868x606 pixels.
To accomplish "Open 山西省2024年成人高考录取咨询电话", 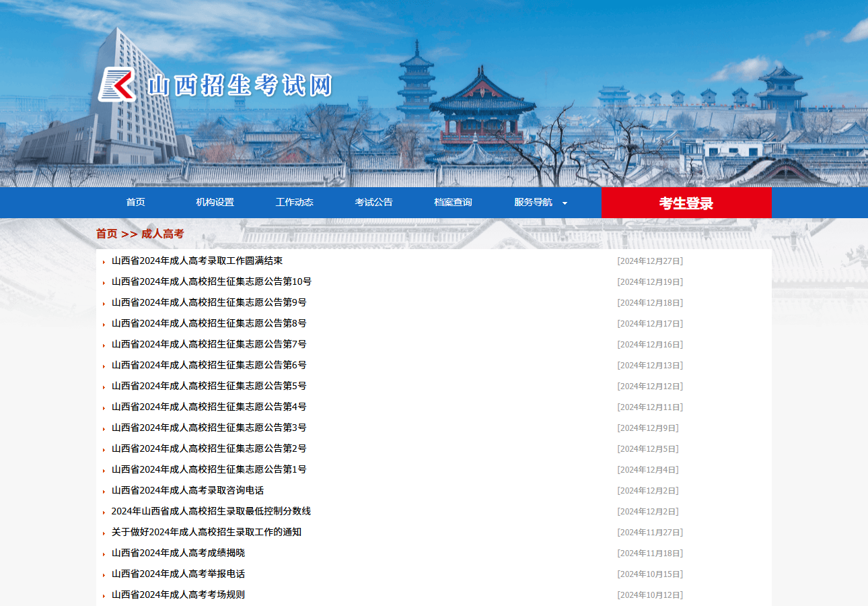I will click(x=187, y=490).
